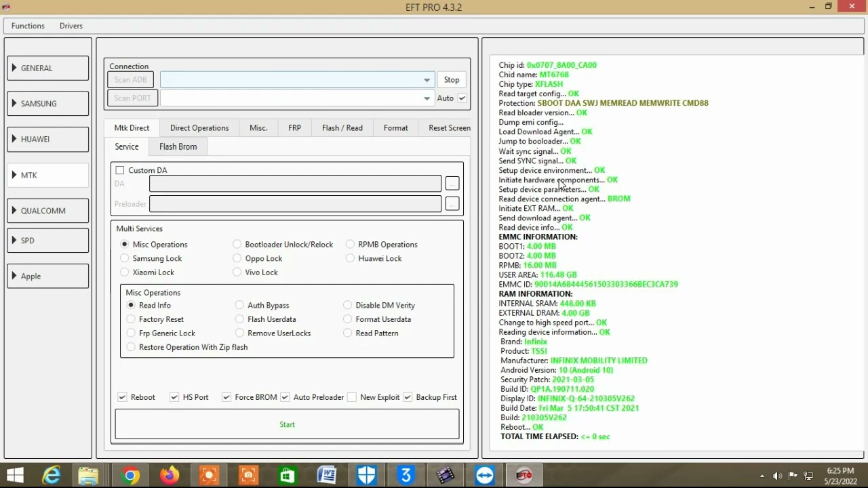
Task: Toggle Custom DA checkbox
Action: pyautogui.click(x=120, y=170)
